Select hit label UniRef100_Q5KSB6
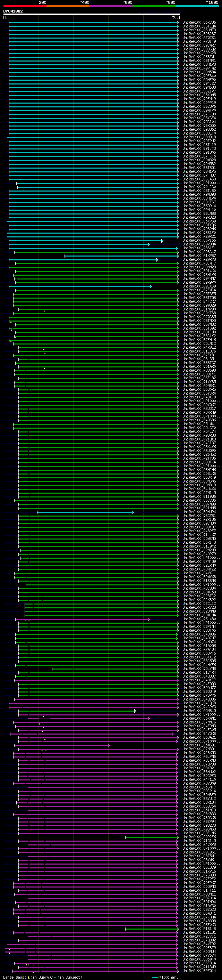222x980 pixels. pos(199,23)
